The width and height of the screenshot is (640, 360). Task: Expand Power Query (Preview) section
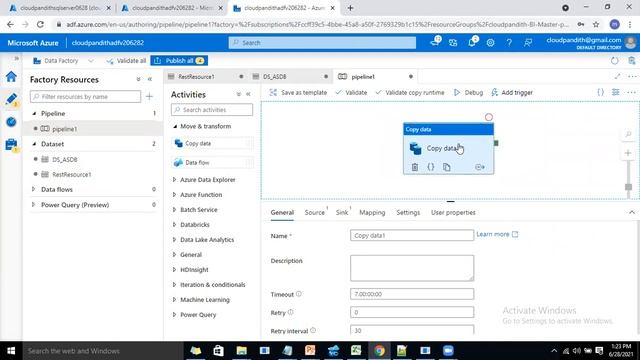coord(34,205)
